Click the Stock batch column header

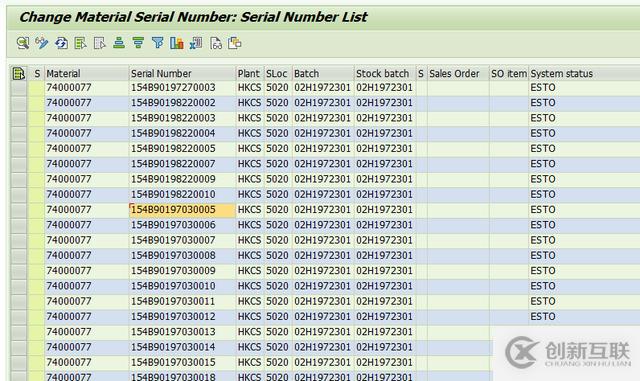click(x=385, y=74)
